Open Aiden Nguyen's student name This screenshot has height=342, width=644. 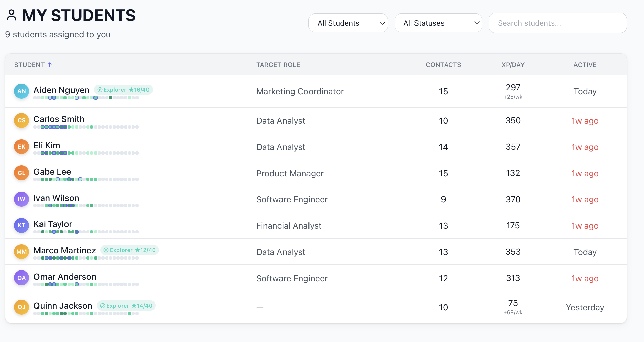[x=61, y=90]
